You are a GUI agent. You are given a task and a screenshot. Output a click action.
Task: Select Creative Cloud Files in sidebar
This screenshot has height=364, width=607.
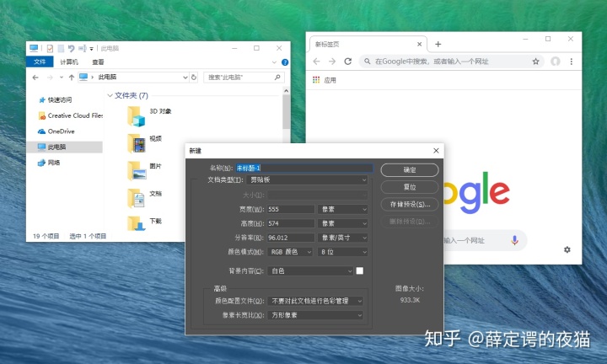point(70,115)
